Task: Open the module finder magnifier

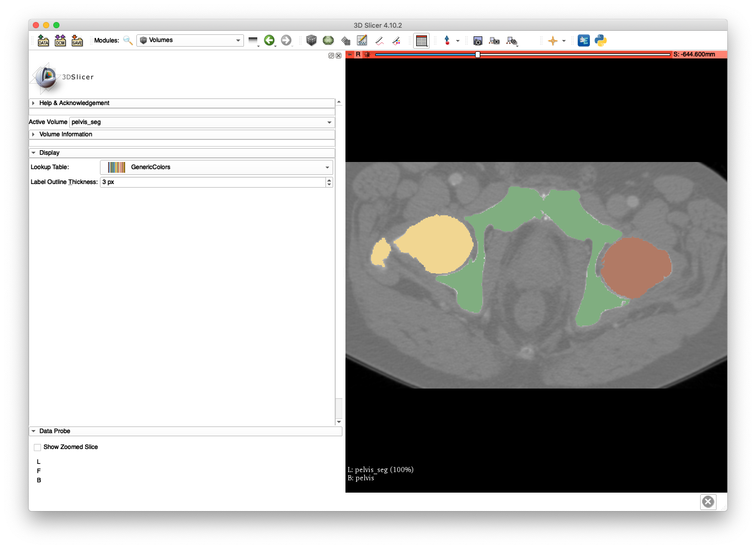Action: (x=128, y=40)
